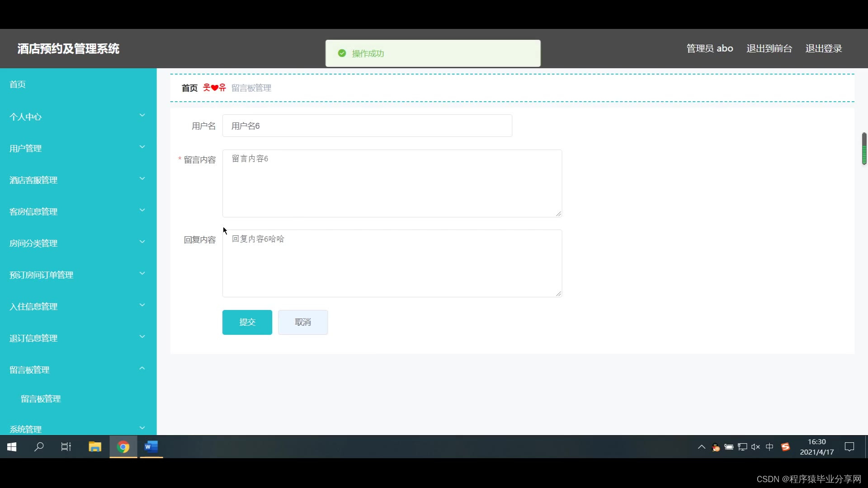The image size is (868, 488).
Task: Click the 取消 cancel button
Action: coord(303,322)
